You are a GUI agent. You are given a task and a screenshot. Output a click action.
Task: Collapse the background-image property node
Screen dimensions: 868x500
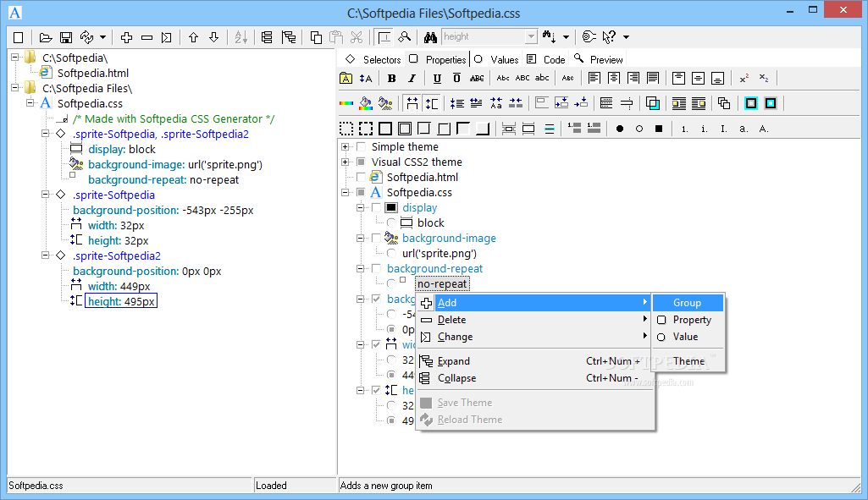361,238
